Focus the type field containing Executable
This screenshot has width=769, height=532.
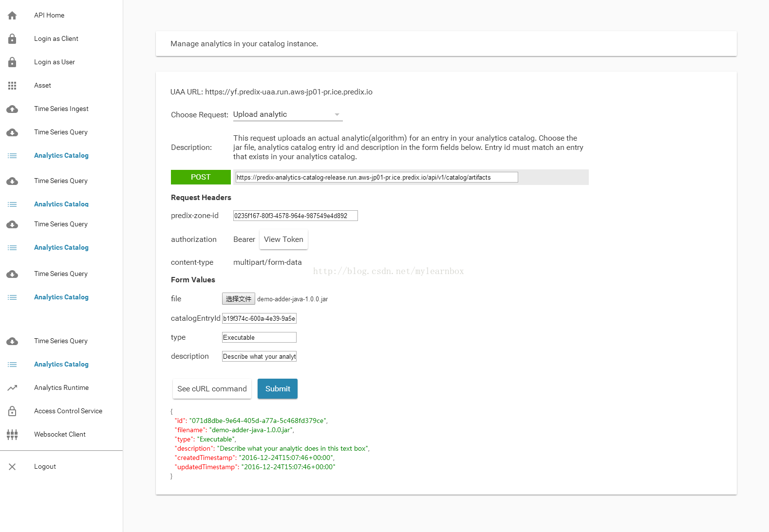coord(259,337)
